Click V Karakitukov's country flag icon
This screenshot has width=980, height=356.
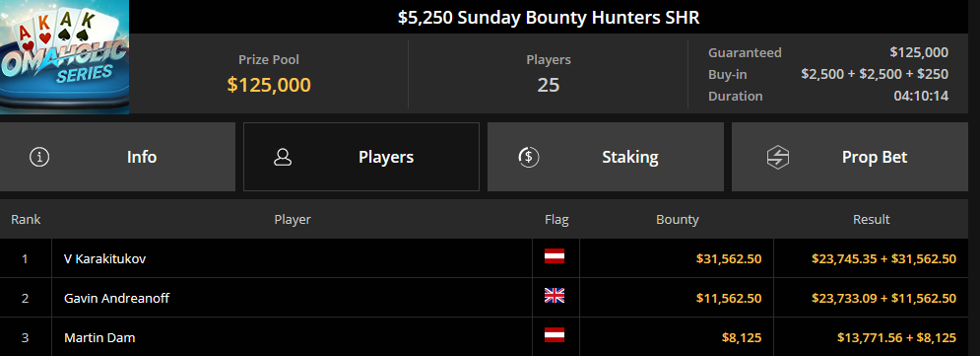[555, 255]
